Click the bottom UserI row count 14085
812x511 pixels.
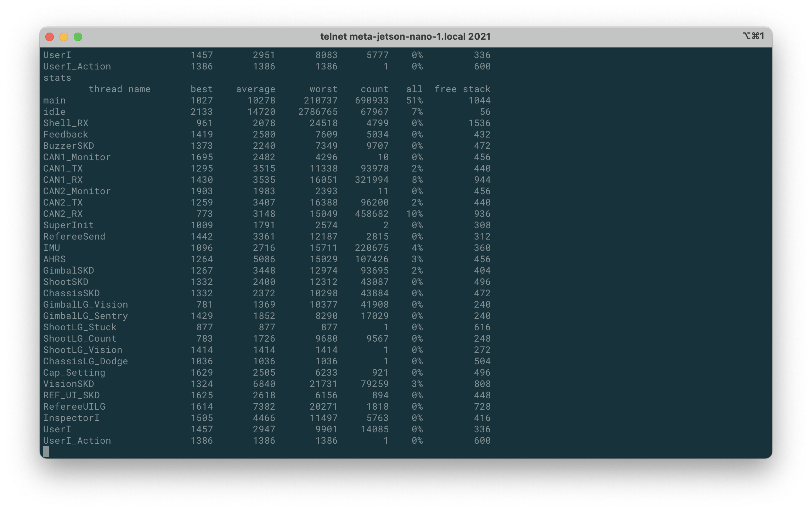click(374, 429)
